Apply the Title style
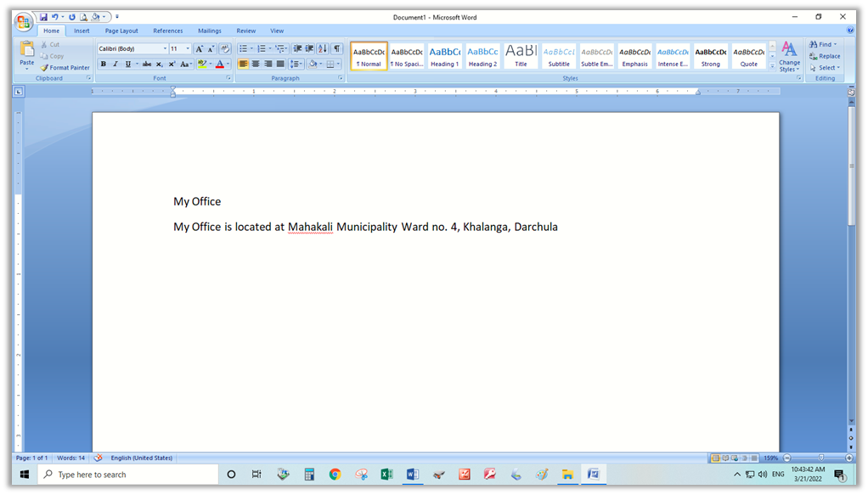This screenshot has height=495, width=868. coord(521,57)
